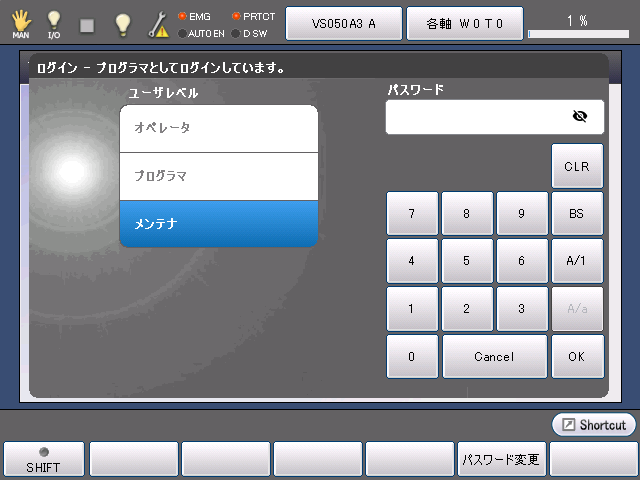Open the VS050A3 A robot selector
Viewport: 640px width, 480px height.
click(x=344, y=23)
